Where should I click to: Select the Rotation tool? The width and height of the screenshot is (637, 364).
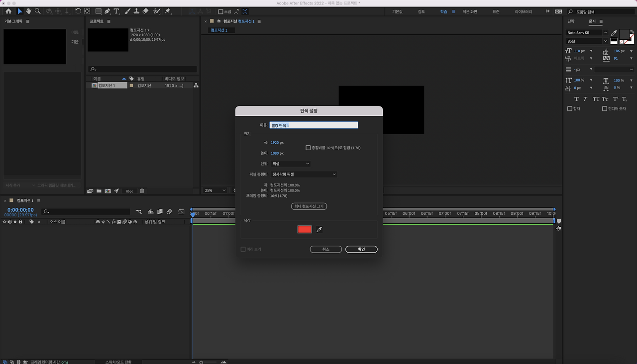78,11
